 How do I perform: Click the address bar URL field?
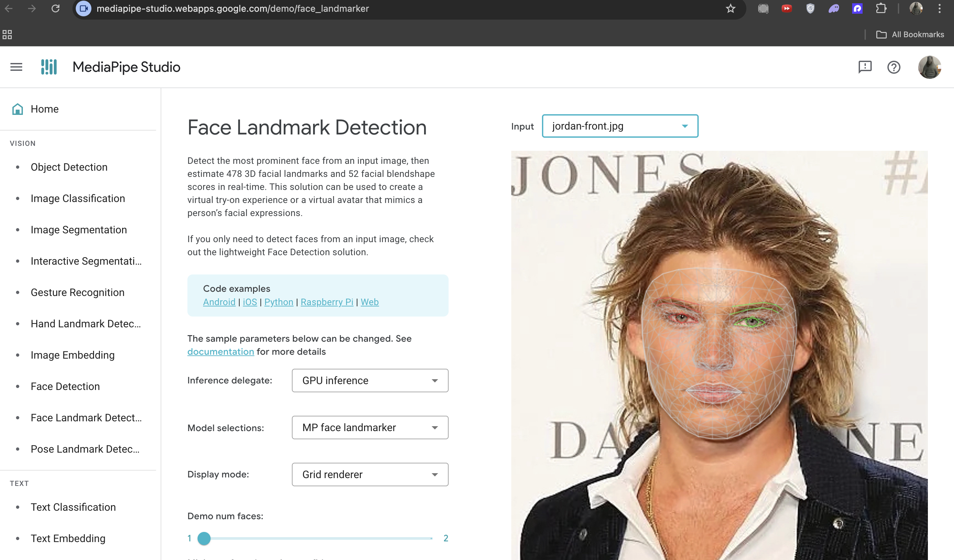(x=409, y=8)
